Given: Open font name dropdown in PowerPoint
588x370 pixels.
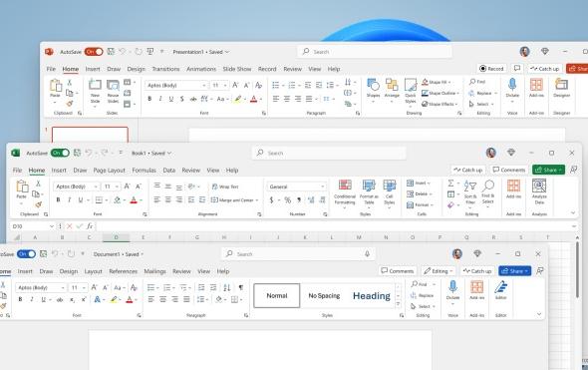Looking at the screenshot, I should (204, 86).
